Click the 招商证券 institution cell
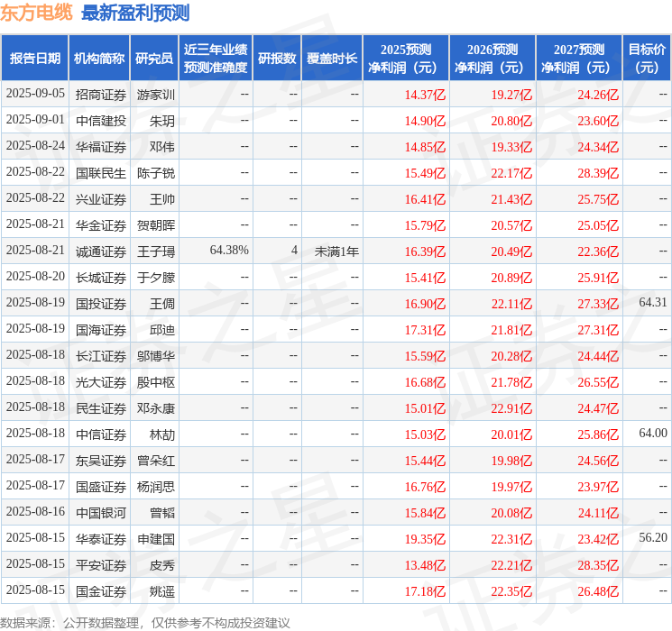Viewport: 672px width, 631px height. 101,95
